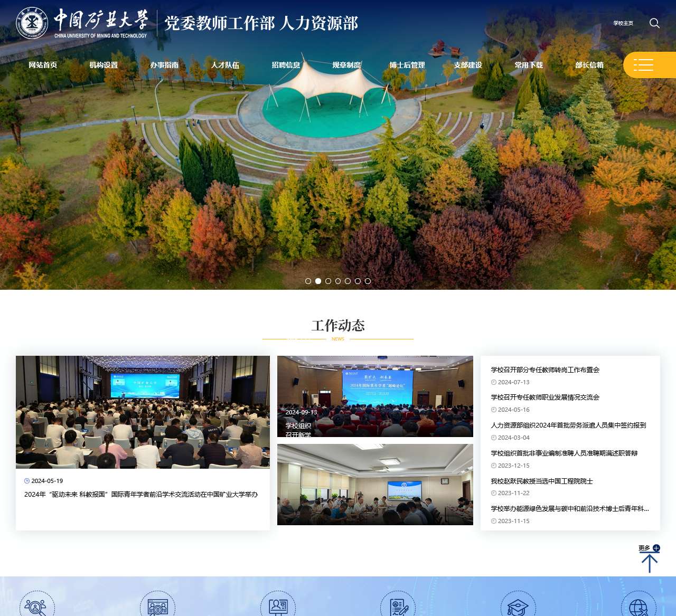Image resolution: width=676 pixels, height=616 pixels.
Task: Select the first carousel indicator dot
Action: (308, 281)
